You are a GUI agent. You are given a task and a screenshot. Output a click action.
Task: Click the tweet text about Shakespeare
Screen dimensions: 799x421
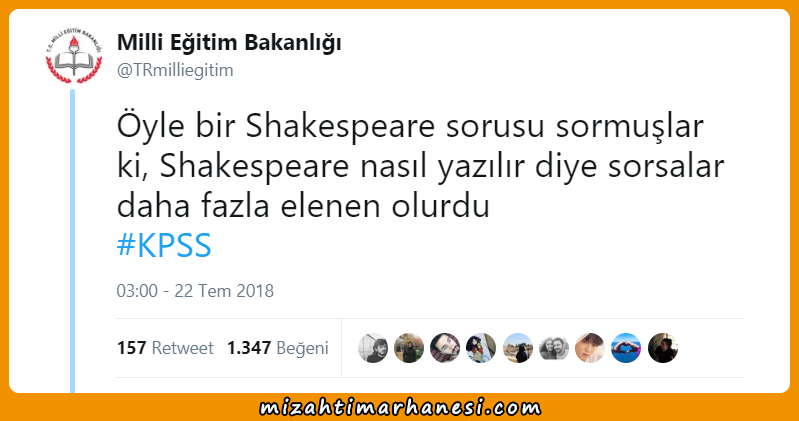tap(420, 167)
